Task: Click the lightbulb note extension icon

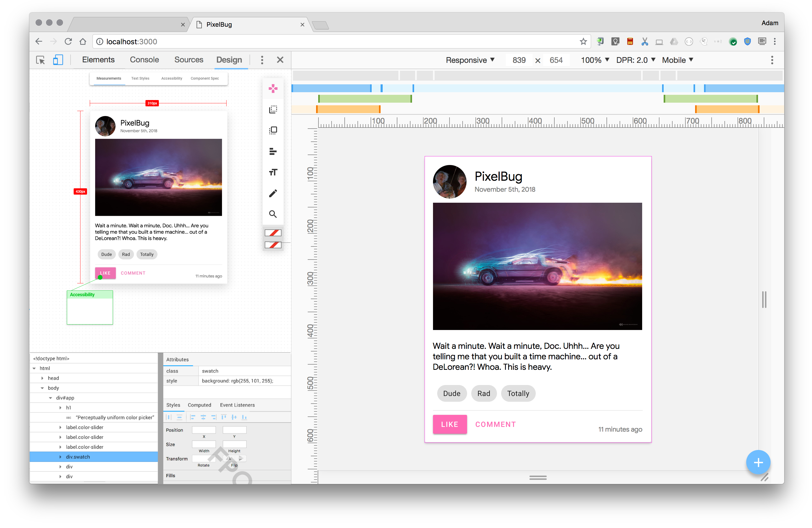Action: click(x=615, y=42)
